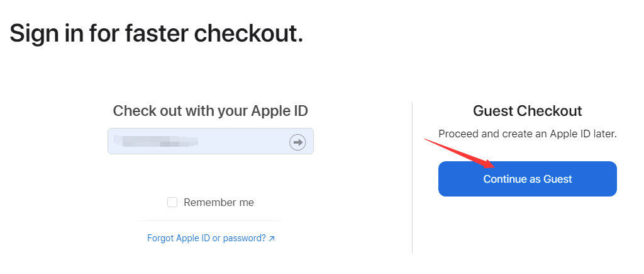The image size is (644, 274).
Task: Click the blurred Apple ID text in the field
Action: 160,141
